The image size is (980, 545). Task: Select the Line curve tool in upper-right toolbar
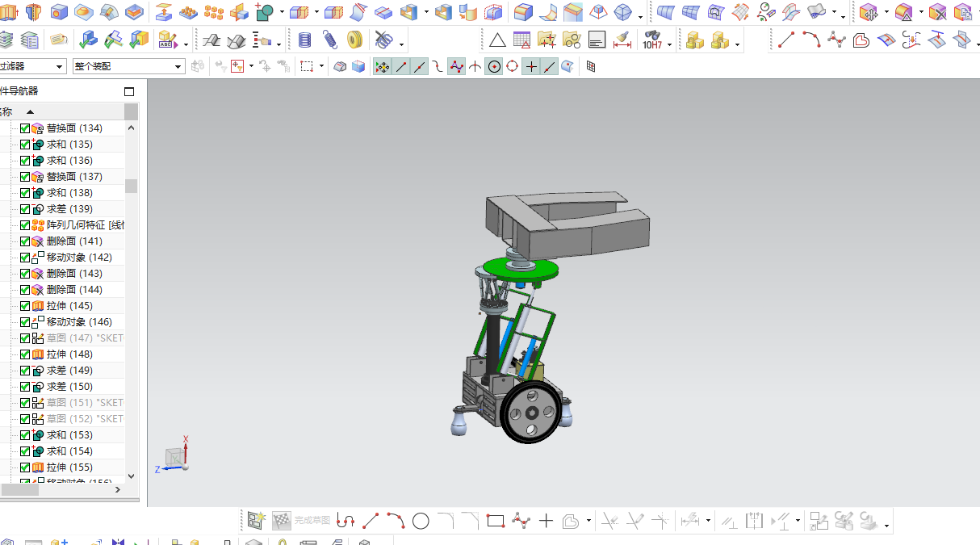pos(786,40)
